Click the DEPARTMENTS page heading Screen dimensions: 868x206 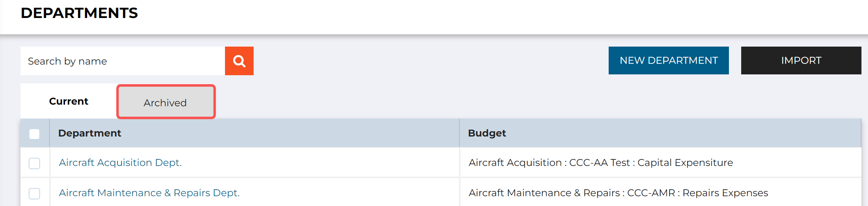point(79,13)
